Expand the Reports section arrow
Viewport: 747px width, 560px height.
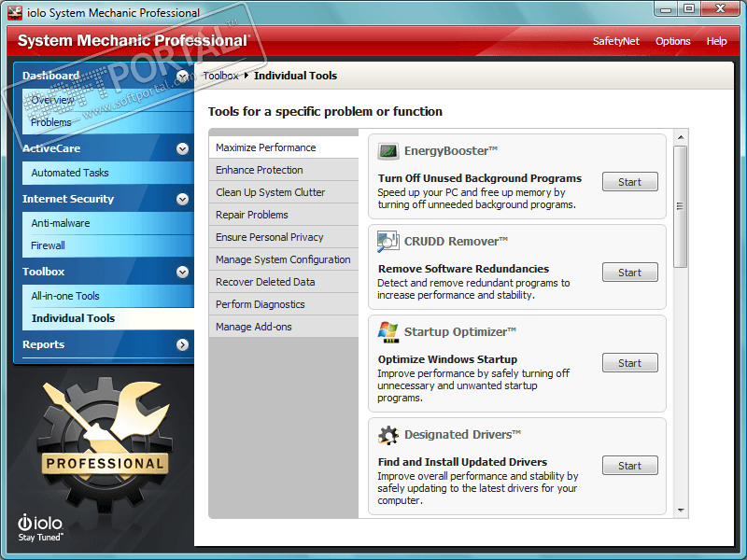coord(182,344)
